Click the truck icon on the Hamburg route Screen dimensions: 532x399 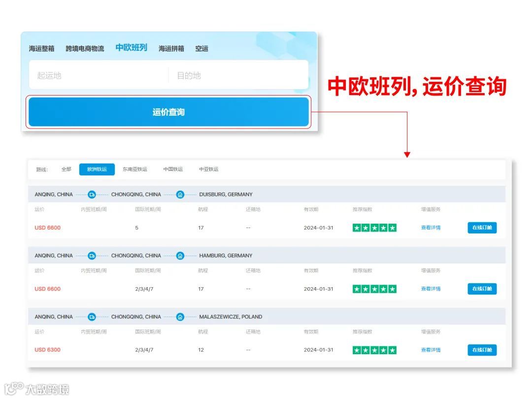click(92, 255)
